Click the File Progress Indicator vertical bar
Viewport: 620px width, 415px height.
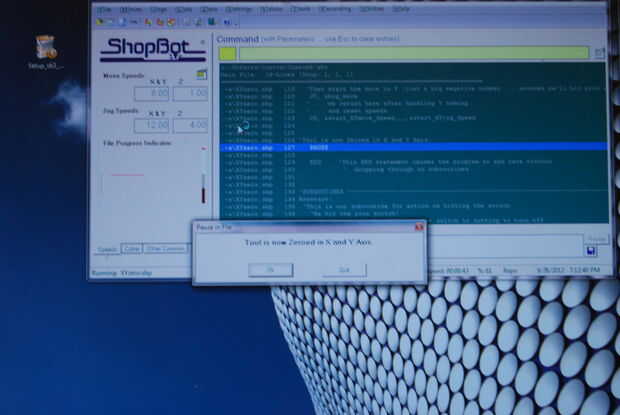204,176
